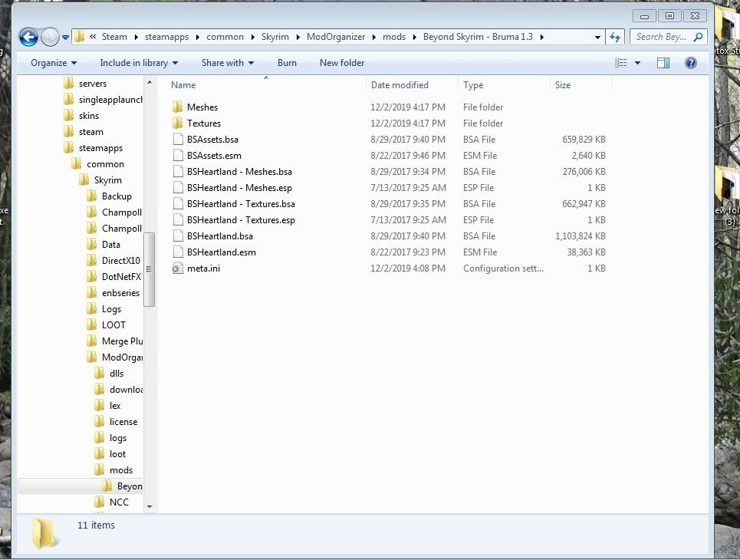Select common in the breadcrumb path

click(225, 37)
